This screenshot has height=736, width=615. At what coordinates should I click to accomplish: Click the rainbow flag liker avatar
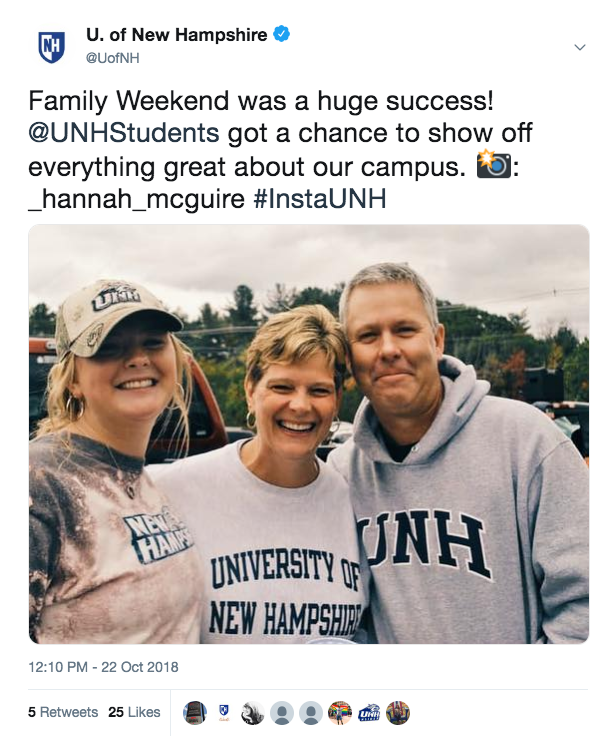click(x=340, y=713)
